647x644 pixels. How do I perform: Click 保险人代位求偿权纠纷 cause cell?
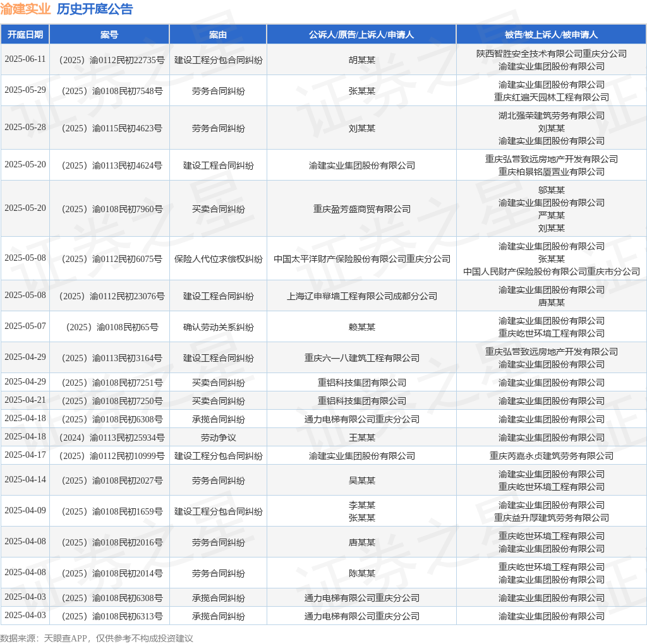point(218,259)
